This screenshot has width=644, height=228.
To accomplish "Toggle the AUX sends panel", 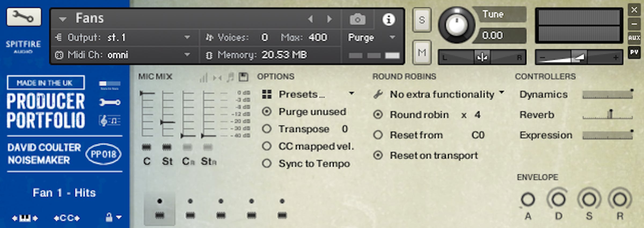I will [x=634, y=38].
